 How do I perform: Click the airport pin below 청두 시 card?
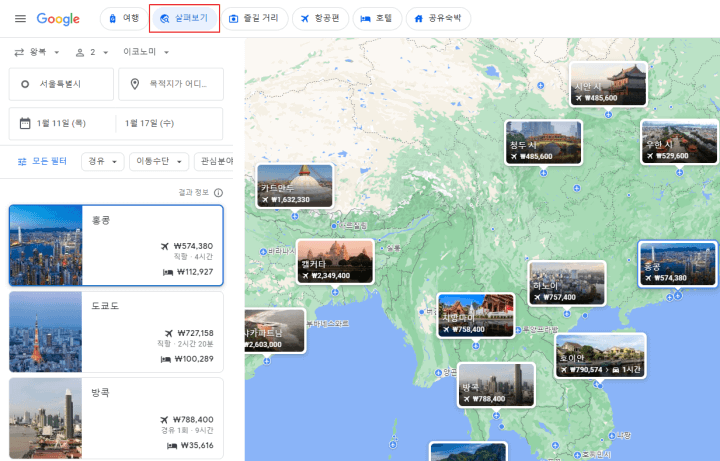[544, 173]
